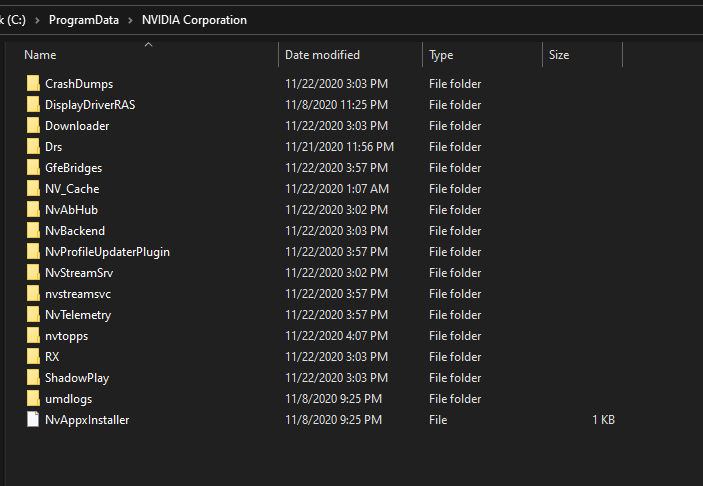
Task: Expand the chevron after drive (C:) breadcrumb
Action: (x=38, y=21)
